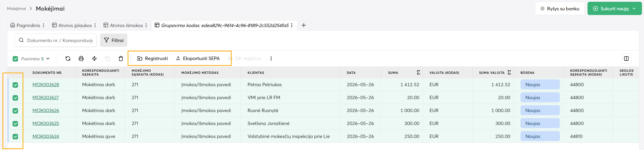The width and height of the screenshot is (644, 150).
Task: Click the Dokumento nr. search input field
Action: click(55, 40)
